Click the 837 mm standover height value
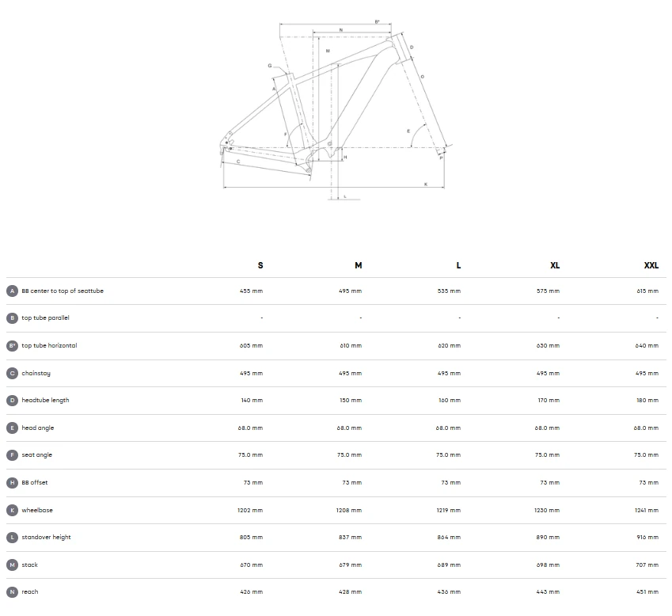 [x=350, y=537]
